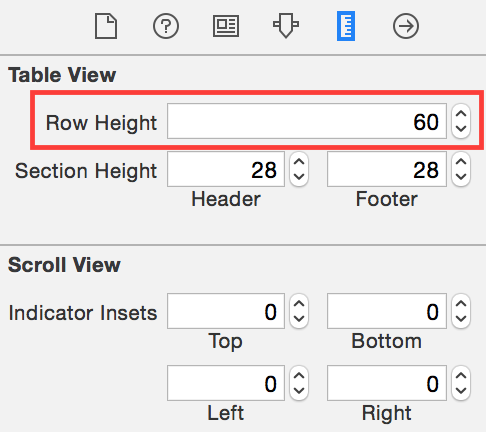The height and width of the screenshot is (432, 486).
Task: Select the Size inspector ruler icon
Action: 346,26
